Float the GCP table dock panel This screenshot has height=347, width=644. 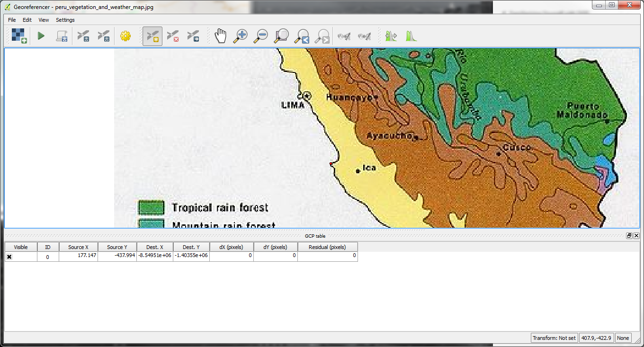coord(629,236)
